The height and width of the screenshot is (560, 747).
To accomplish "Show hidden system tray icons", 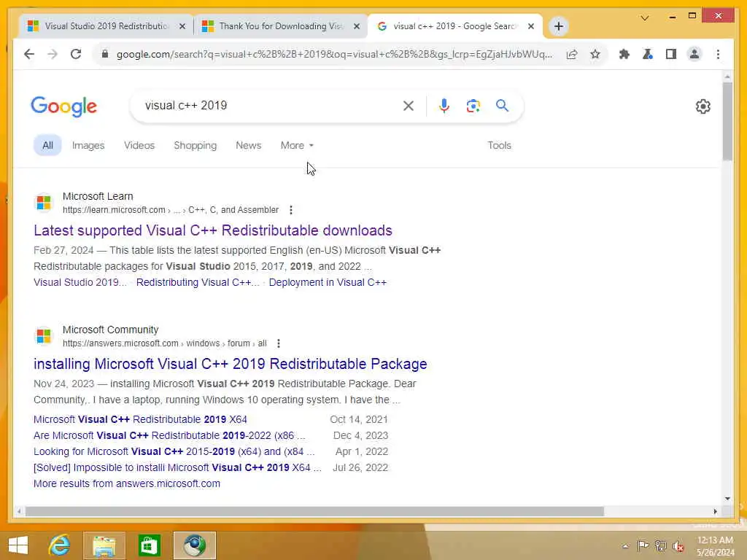I will click(x=625, y=546).
